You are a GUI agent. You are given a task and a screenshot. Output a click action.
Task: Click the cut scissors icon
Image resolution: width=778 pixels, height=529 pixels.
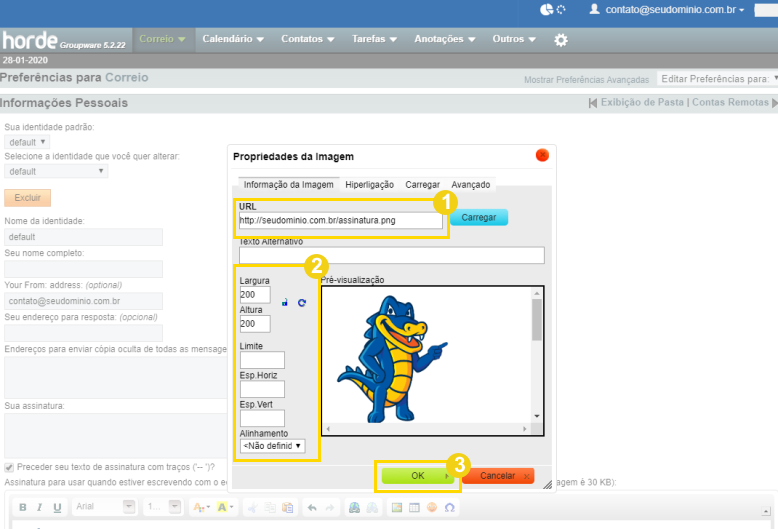(253, 507)
